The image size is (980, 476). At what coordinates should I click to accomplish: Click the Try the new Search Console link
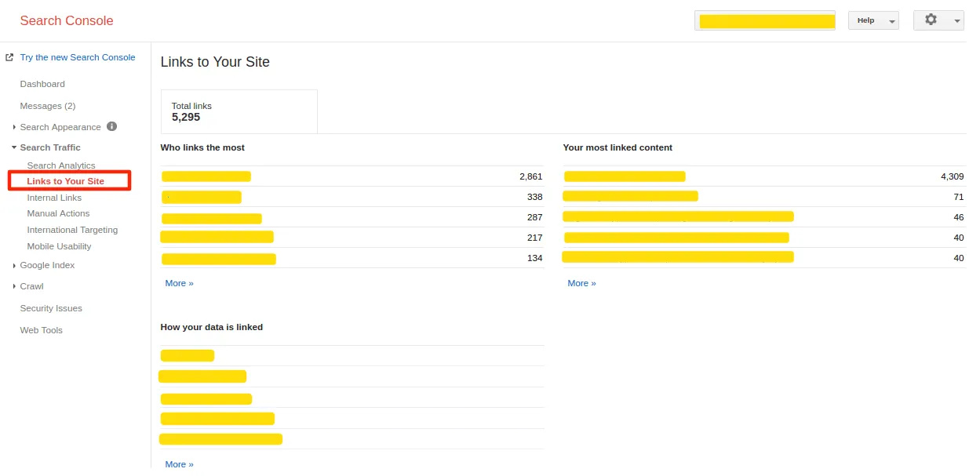click(77, 56)
